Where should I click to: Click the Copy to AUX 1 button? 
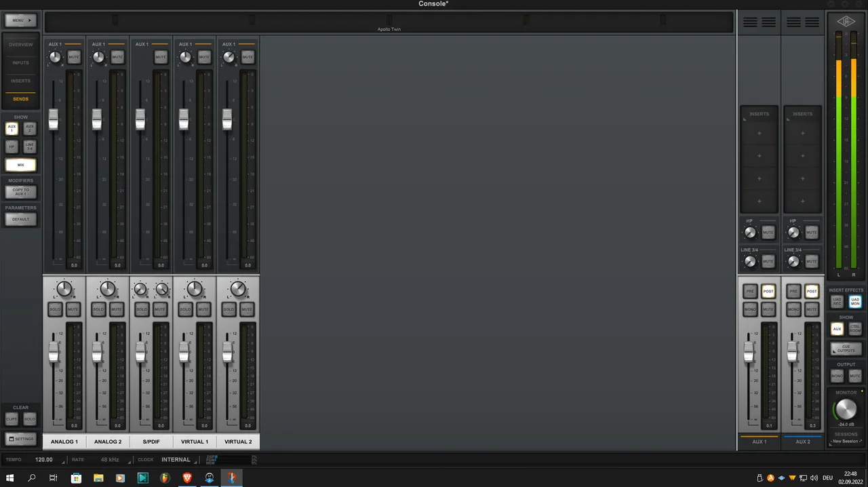pyautogui.click(x=20, y=192)
